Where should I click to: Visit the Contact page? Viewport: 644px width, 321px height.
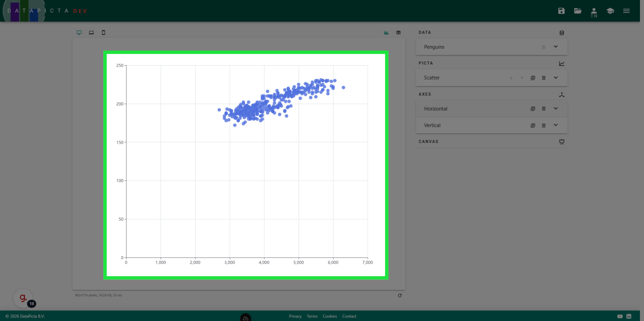(349, 316)
